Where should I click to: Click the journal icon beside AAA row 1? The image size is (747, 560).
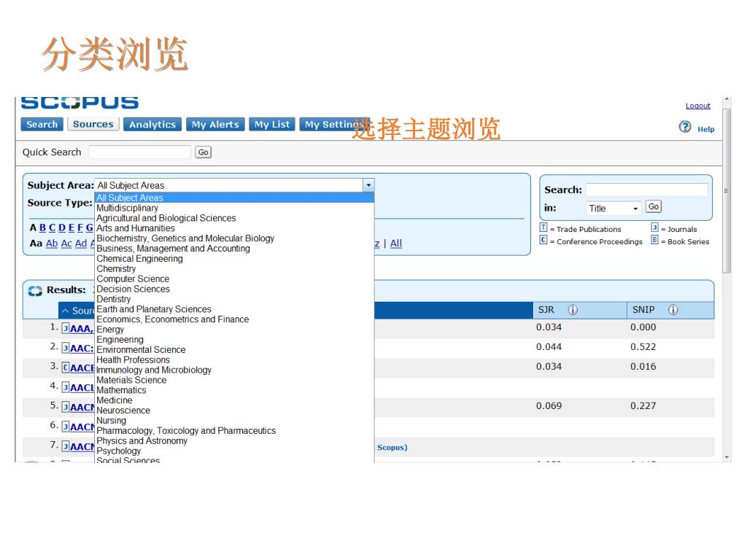[66, 328]
